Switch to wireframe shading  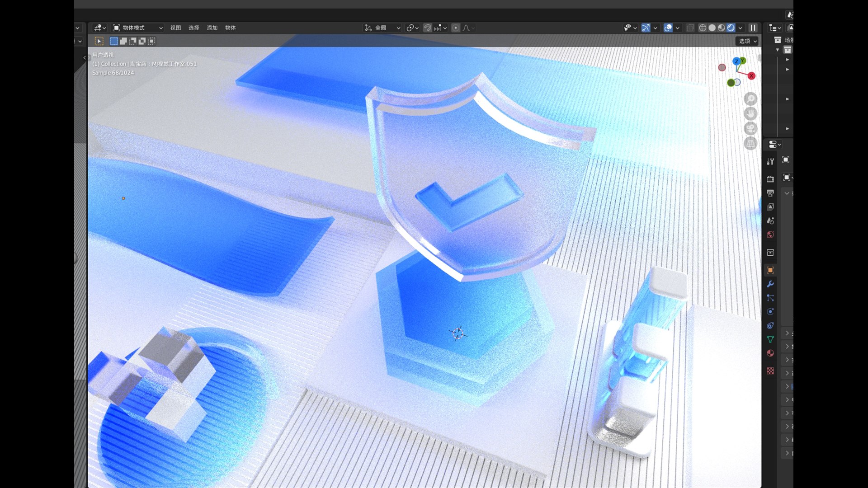pyautogui.click(x=703, y=28)
